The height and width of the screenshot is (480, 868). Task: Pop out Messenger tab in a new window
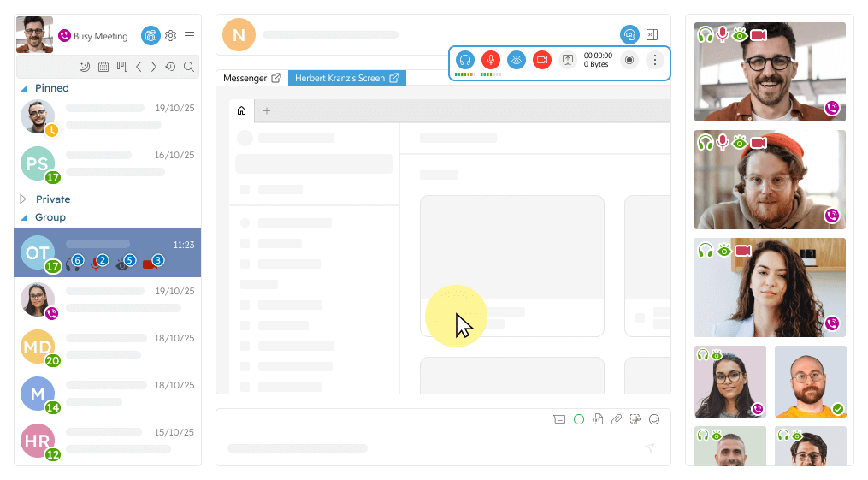pos(276,78)
